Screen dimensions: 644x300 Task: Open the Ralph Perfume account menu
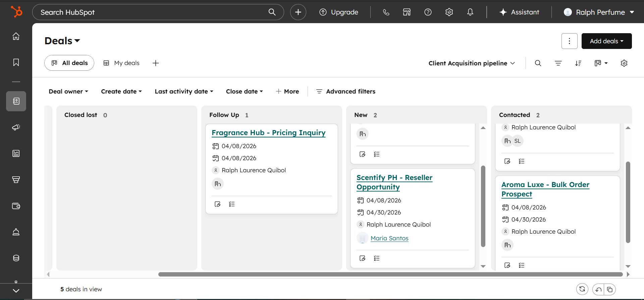coord(599,12)
